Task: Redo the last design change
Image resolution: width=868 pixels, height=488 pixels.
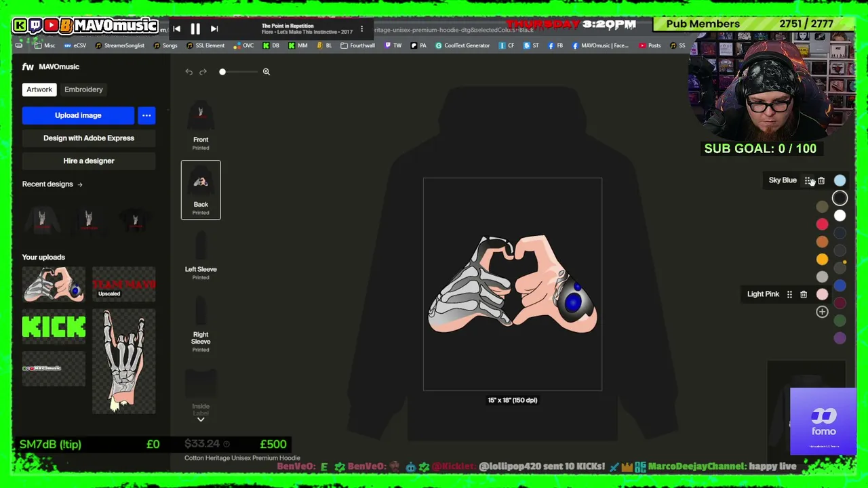Action: pyautogui.click(x=203, y=72)
